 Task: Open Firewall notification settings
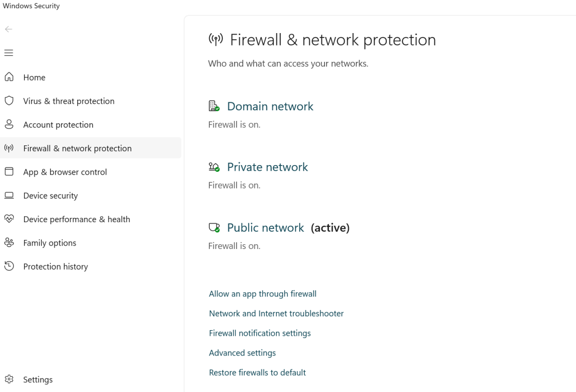point(260,333)
